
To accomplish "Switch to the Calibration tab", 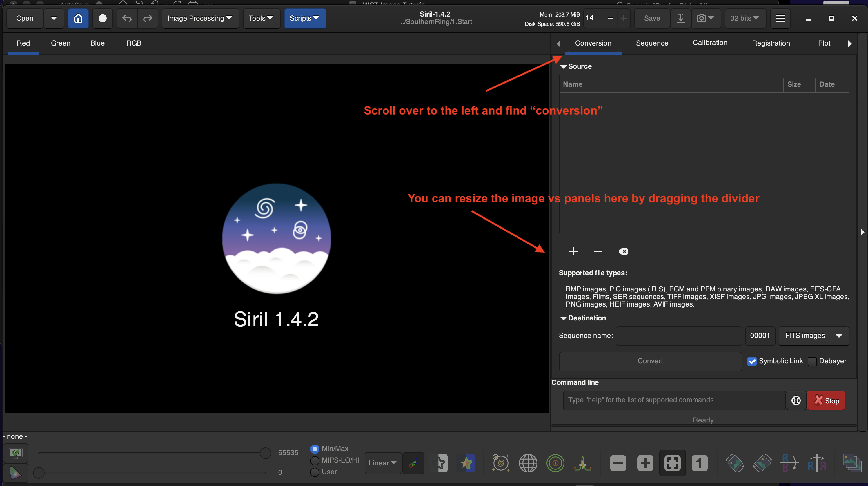I will tap(710, 43).
